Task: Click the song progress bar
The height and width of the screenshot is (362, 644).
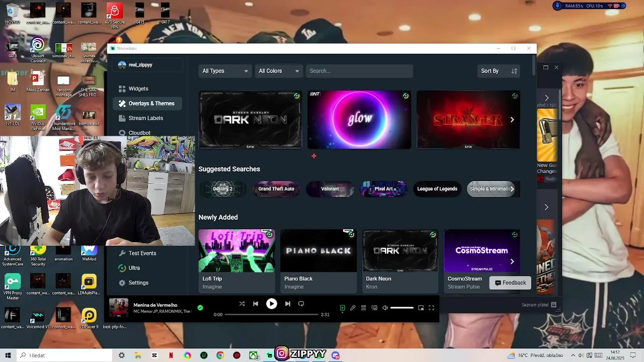Action: 272,315
